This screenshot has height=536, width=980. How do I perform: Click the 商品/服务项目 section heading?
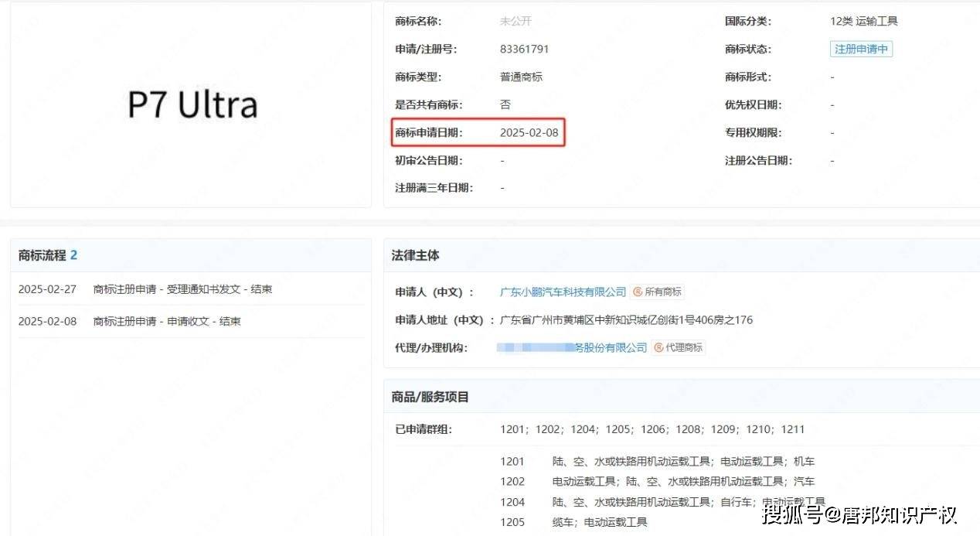(430, 397)
